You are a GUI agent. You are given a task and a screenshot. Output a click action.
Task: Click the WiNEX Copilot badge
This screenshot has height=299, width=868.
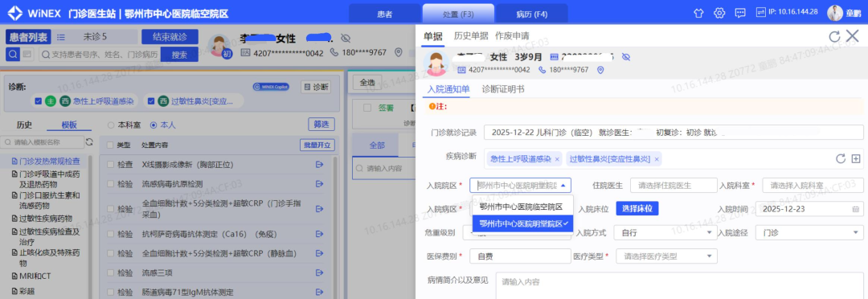click(272, 87)
